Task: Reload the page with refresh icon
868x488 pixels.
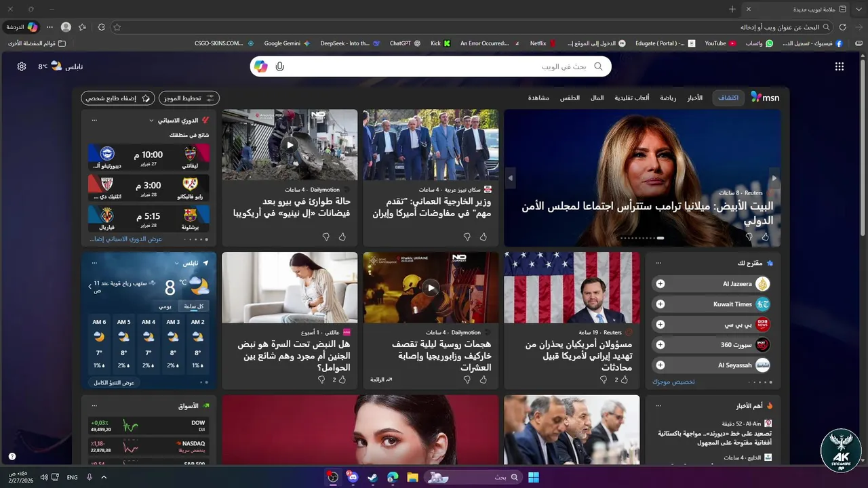Action: 843,27
